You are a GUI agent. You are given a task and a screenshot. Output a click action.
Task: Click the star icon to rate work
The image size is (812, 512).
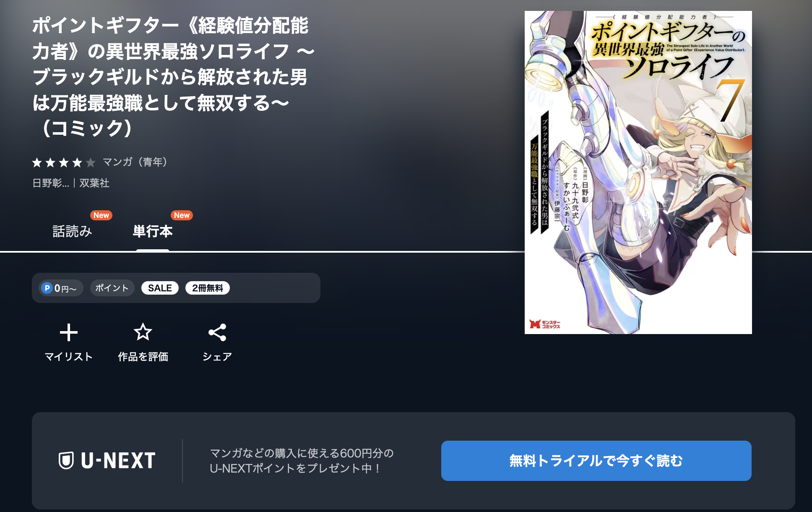(143, 332)
